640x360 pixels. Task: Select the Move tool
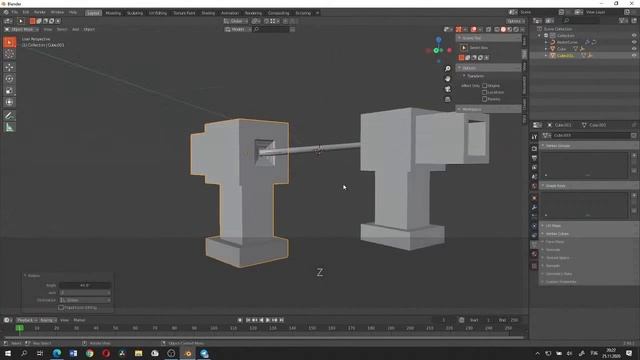[9, 67]
